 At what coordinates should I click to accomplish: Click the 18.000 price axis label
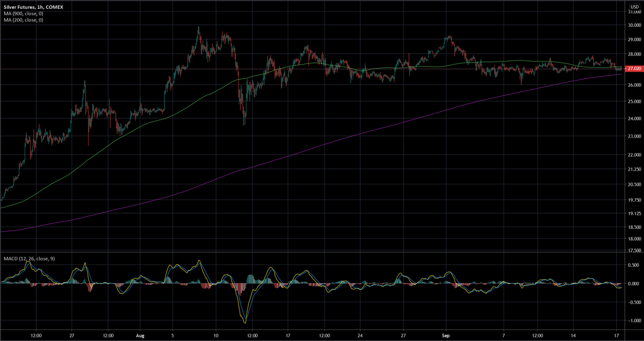click(633, 239)
